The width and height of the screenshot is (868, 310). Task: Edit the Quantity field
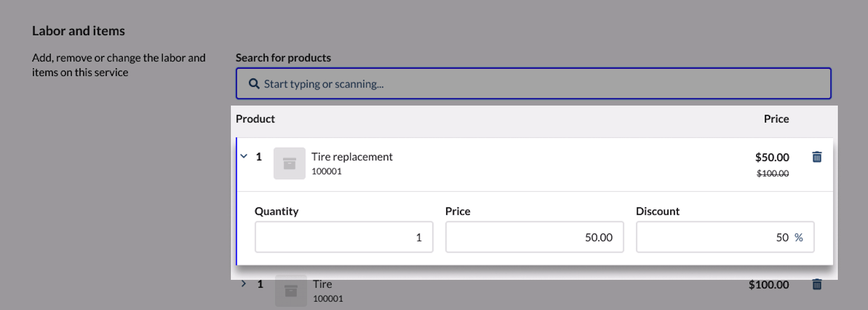pos(344,237)
